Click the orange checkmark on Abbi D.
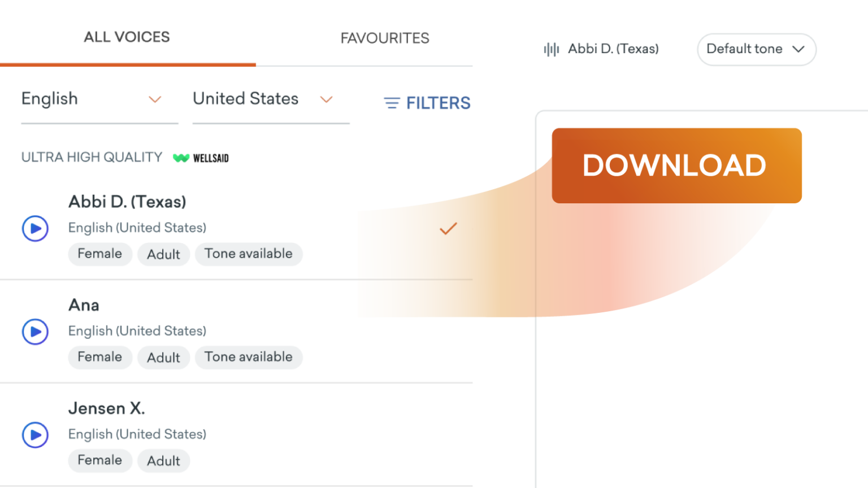The width and height of the screenshot is (868, 488). [448, 229]
